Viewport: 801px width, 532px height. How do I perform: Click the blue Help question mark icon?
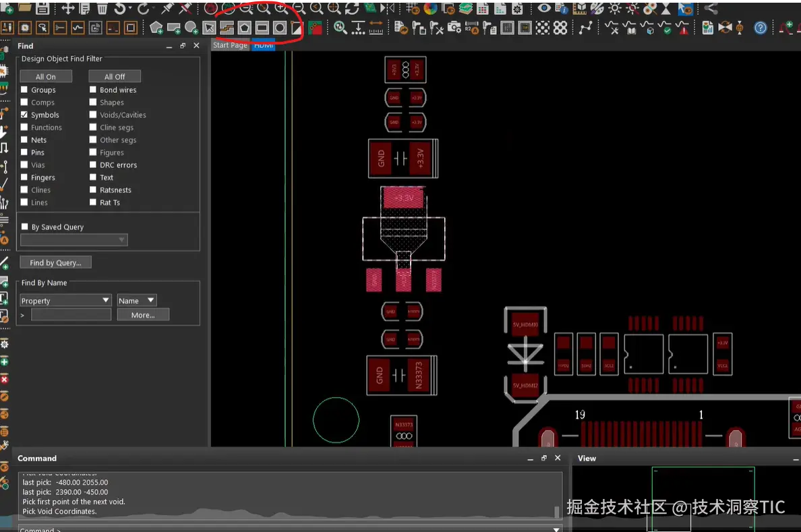pos(761,28)
